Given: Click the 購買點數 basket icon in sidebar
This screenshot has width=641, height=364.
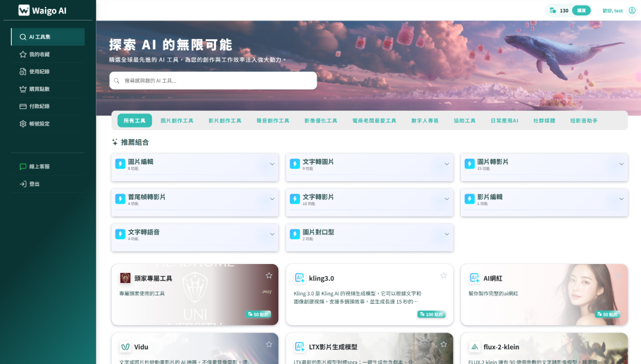Looking at the screenshot, I should tap(23, 89).
